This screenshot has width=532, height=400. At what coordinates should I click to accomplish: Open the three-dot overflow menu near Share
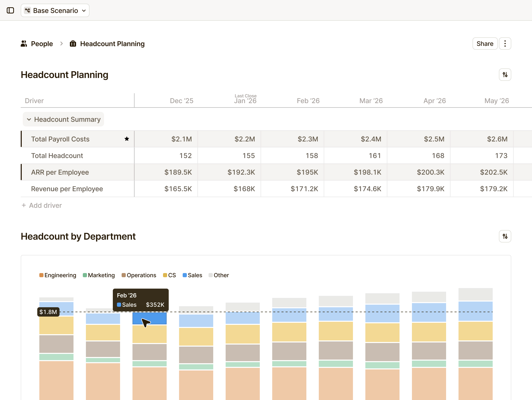(x=505, y=44)
